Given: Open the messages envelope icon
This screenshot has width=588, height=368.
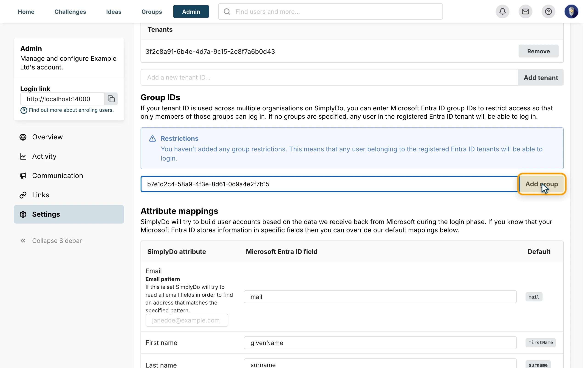Looking at the screenshot, I should point(525,11).
